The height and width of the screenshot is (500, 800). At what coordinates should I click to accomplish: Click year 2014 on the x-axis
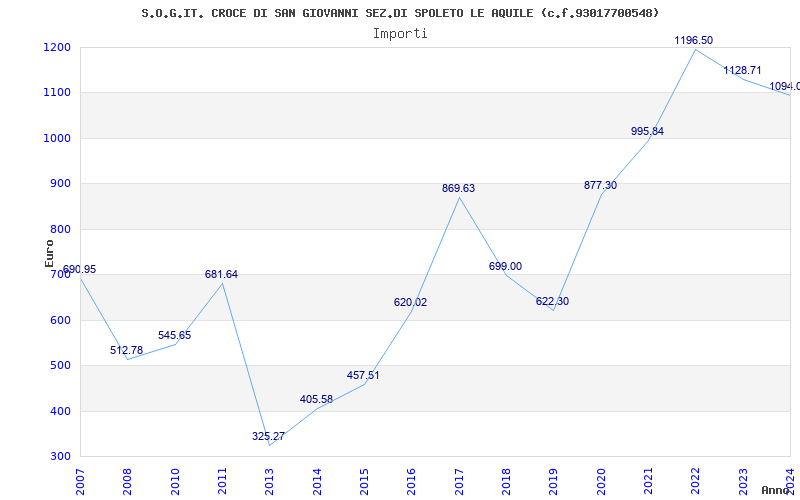pos(317,480)
